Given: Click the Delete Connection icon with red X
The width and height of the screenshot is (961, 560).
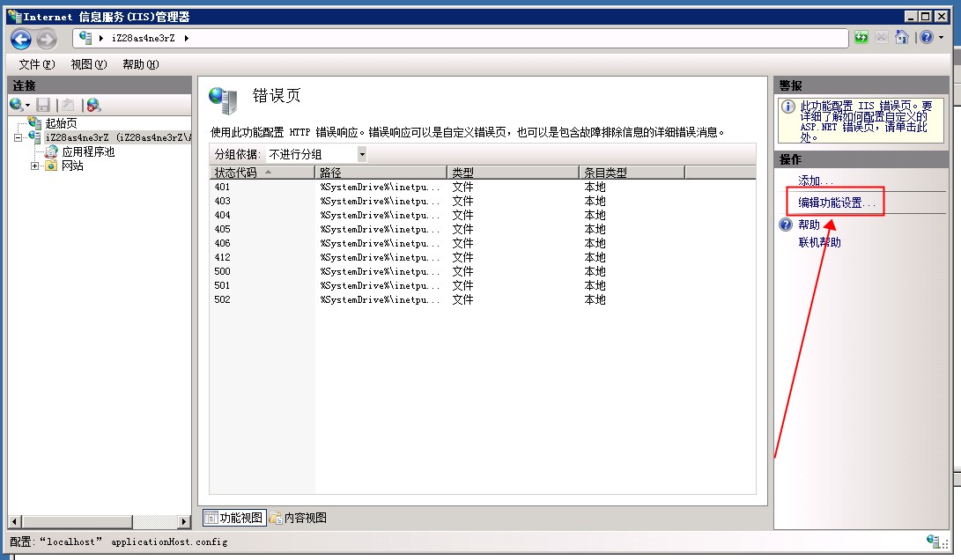Looking at the screenshot, I should pos(93,105).
